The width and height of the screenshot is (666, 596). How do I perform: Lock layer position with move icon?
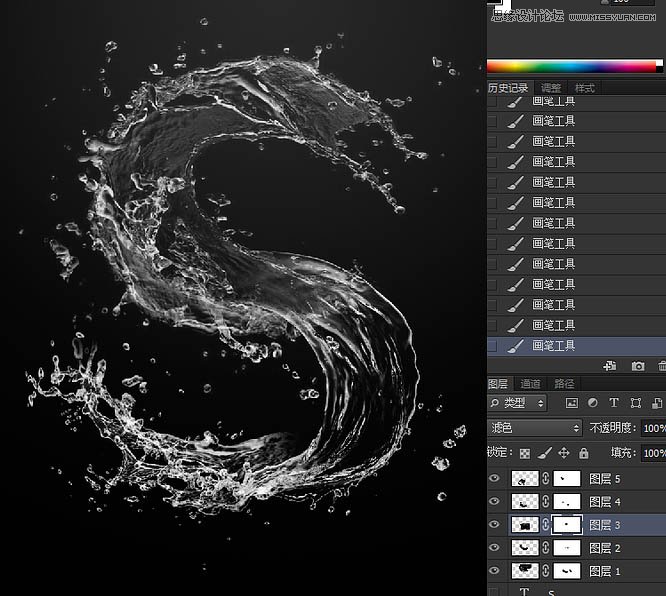coord(564,453)
